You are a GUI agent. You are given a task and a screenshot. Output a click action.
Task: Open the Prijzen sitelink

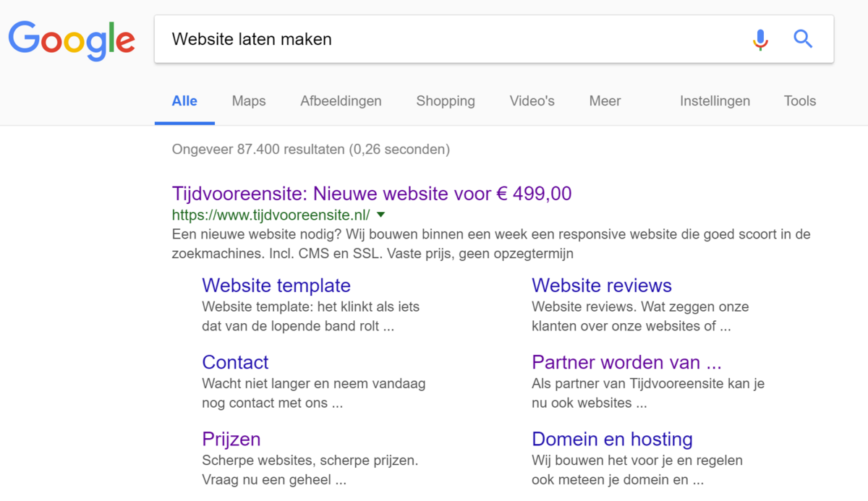pyautogui.click(x=231, y=439)
